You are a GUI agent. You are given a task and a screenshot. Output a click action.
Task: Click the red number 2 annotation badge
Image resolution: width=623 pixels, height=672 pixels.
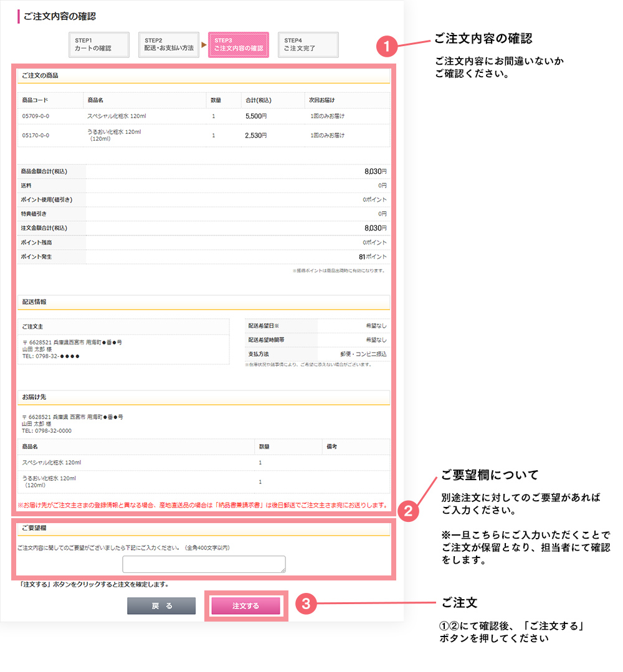pyautogui.click(x=409, y=512)
